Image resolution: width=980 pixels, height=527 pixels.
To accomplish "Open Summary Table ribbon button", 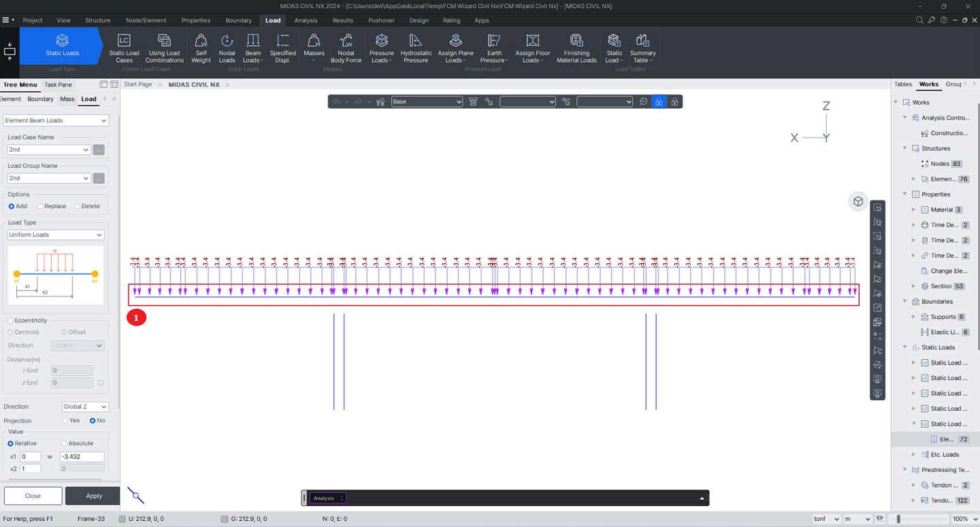I will [x=642, y=48].
